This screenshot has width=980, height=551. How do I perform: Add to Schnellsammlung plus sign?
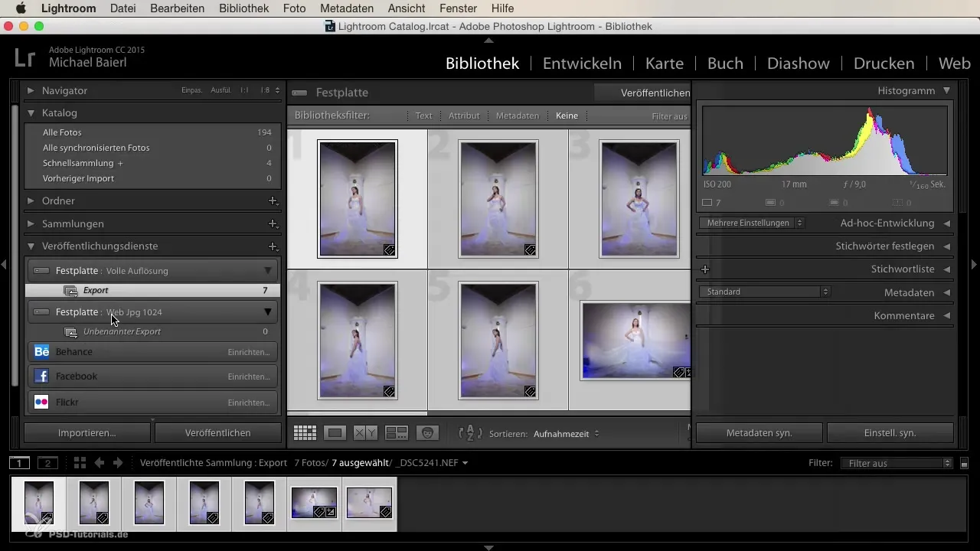tap(120, 163)
